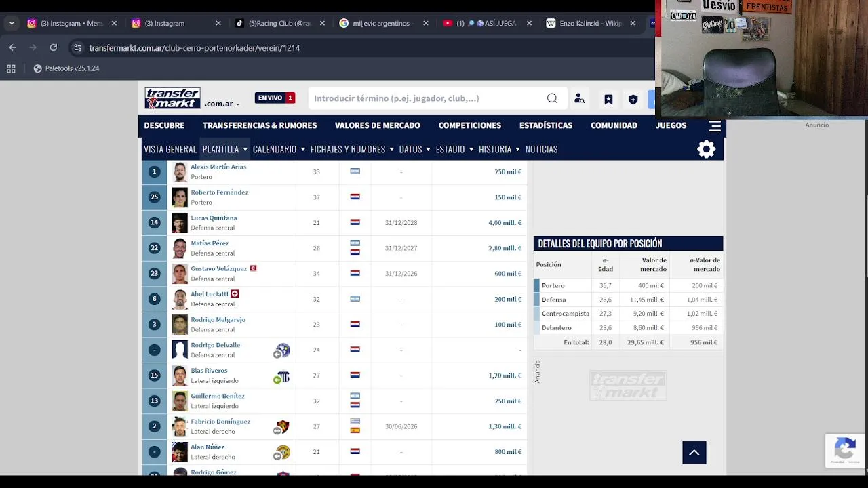Close the second Instagram tab
Screen dimensions: 868x488
pos(218,23)
